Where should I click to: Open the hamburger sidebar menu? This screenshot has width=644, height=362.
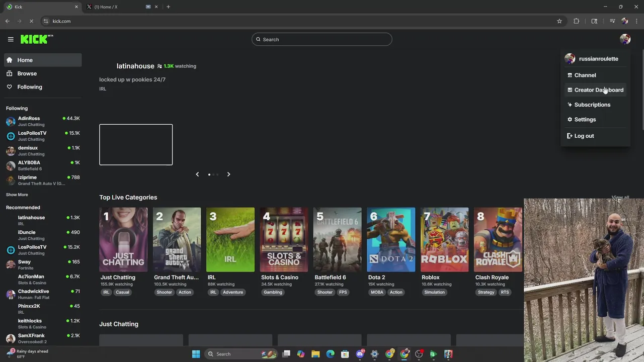click(x=11, y=39)
